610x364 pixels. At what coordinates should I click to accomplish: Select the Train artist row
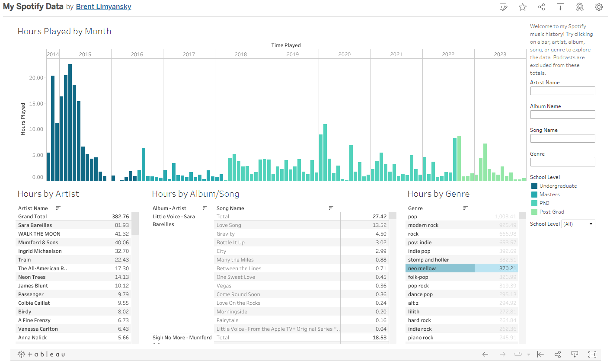[x=73, y=260]
